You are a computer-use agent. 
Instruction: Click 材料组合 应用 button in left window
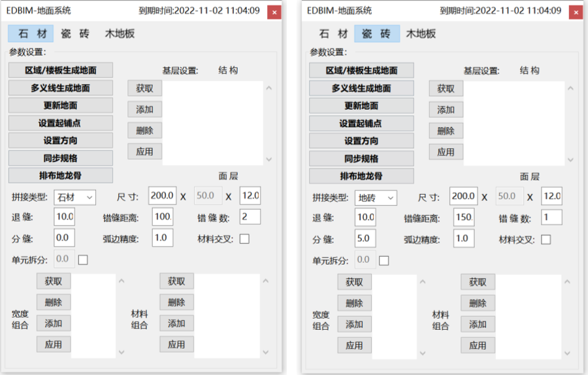(176, 344)
